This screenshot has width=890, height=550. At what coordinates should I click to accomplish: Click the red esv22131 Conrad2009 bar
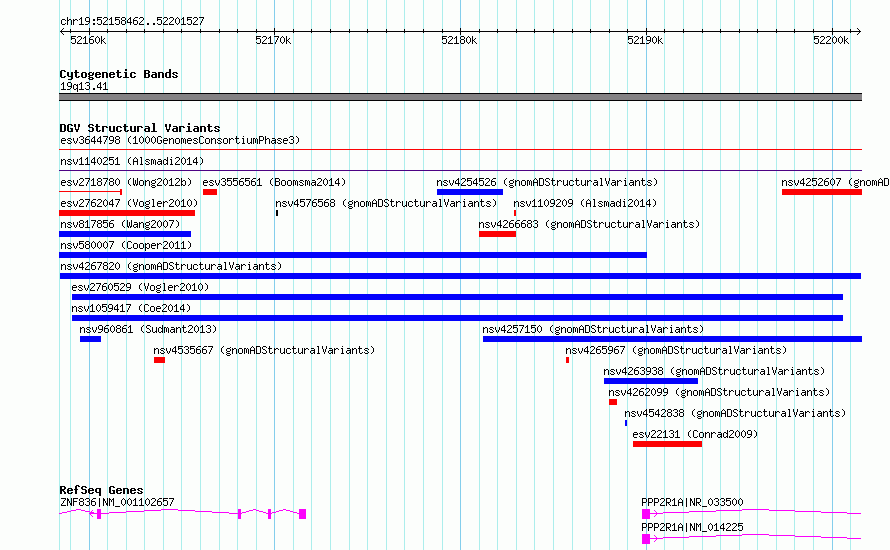click(668, 444)
